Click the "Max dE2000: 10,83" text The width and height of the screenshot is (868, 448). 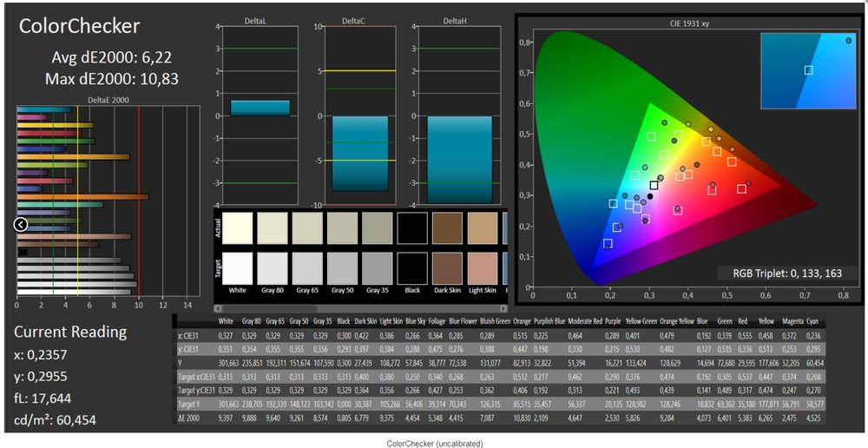click(x=112, y=79)
